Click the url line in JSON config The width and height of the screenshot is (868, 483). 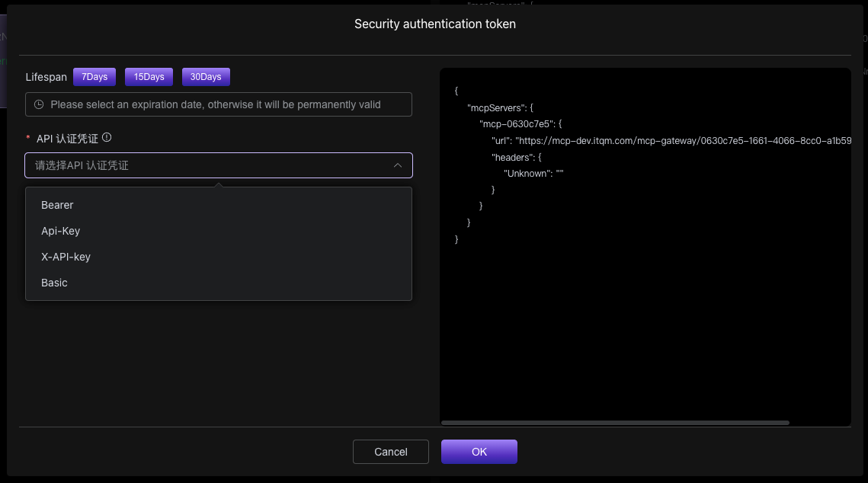coord(671,140)
